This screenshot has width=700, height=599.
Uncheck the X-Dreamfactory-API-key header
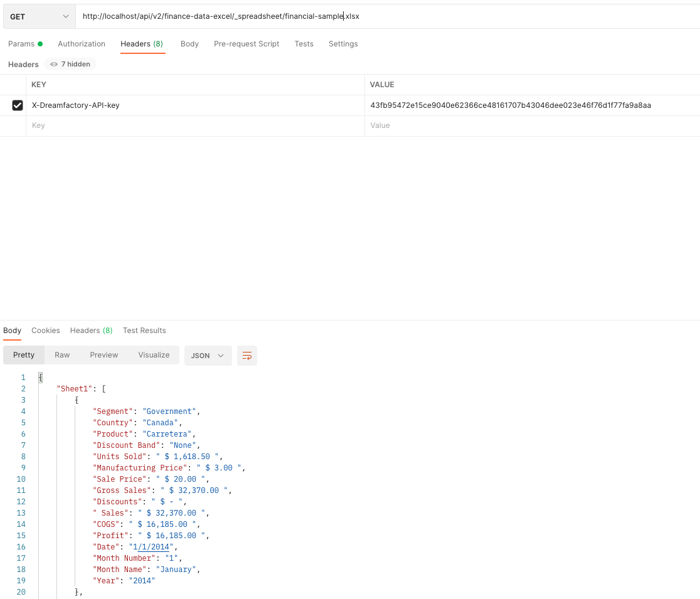point(18,105)
